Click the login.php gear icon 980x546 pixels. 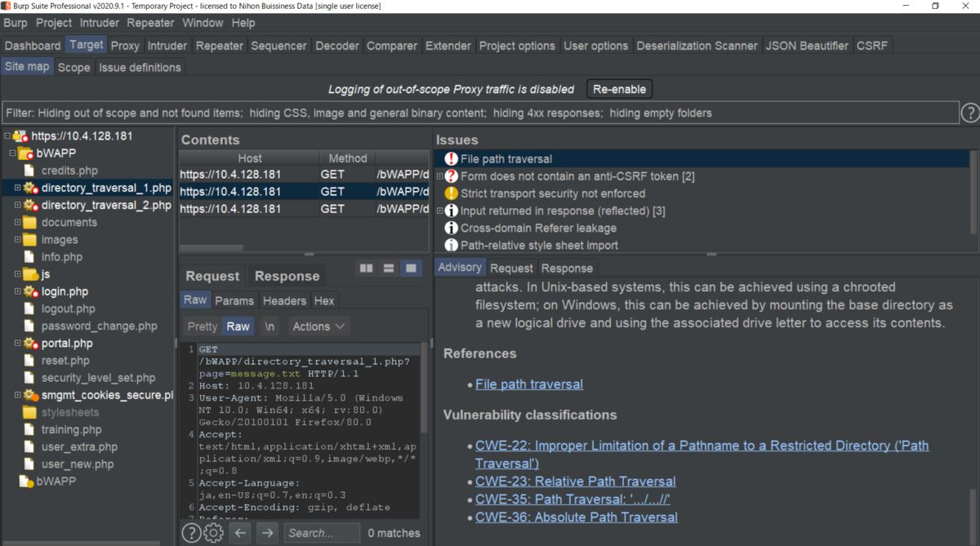click(31, 291)
